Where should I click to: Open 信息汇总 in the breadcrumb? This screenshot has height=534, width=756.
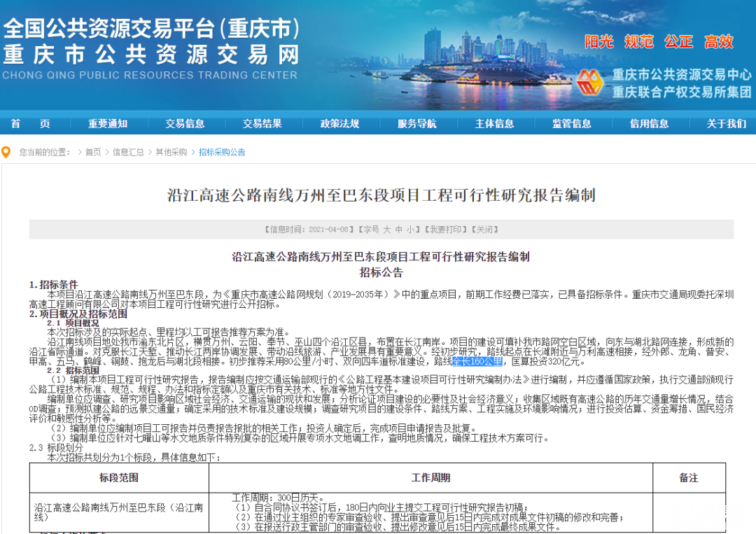point(128,152)
